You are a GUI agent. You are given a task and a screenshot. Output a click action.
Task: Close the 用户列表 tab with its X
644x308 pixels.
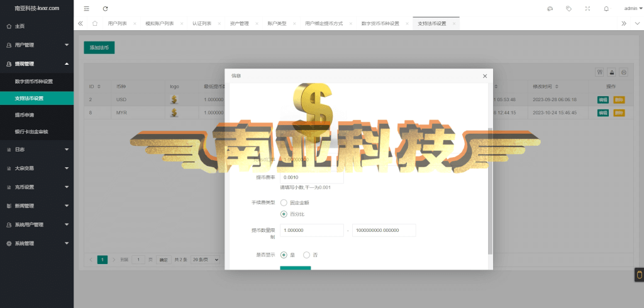[135, 24]
